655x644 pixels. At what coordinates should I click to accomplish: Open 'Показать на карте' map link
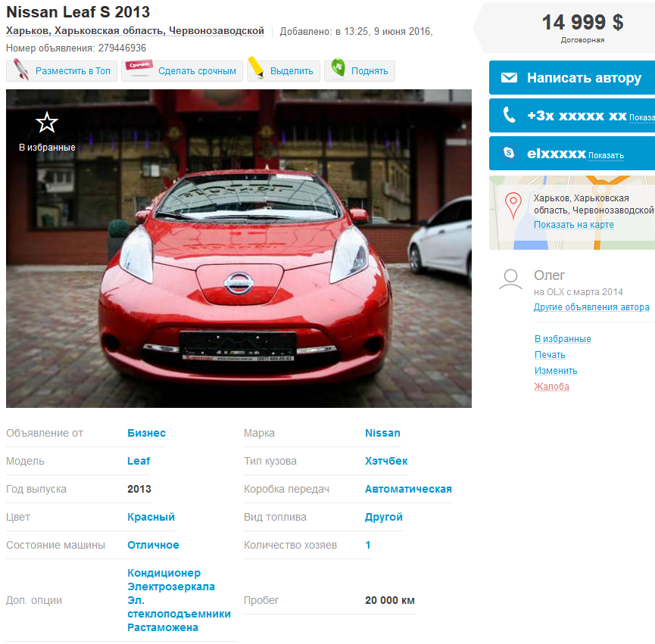573,225
